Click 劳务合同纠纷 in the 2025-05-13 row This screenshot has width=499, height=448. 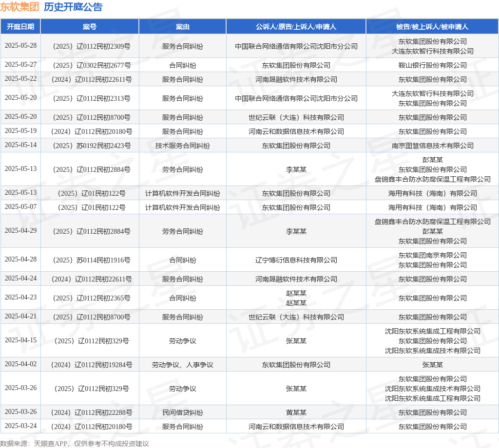click(x=182, y=170)
